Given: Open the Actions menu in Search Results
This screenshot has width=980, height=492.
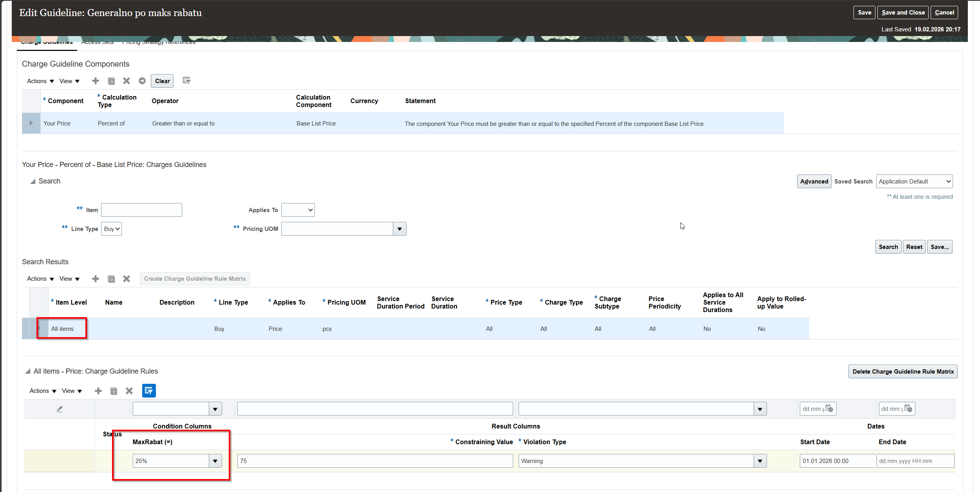Looking at the screenshot, I should [x=40, y=279].
